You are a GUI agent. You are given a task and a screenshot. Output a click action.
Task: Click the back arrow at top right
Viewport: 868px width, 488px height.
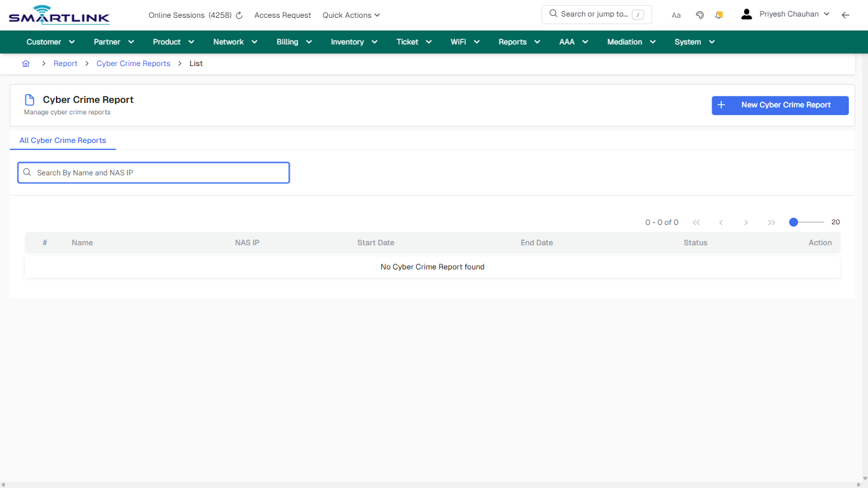coord(846,15)
